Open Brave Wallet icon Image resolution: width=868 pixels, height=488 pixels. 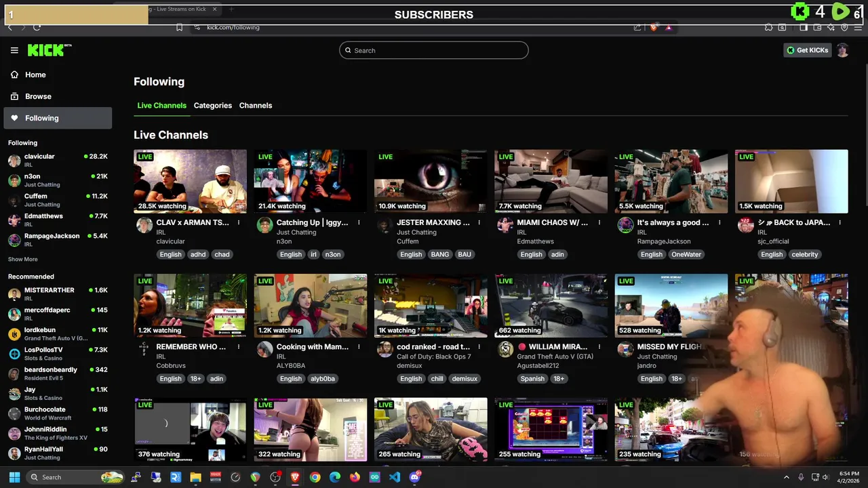point(817,27)
